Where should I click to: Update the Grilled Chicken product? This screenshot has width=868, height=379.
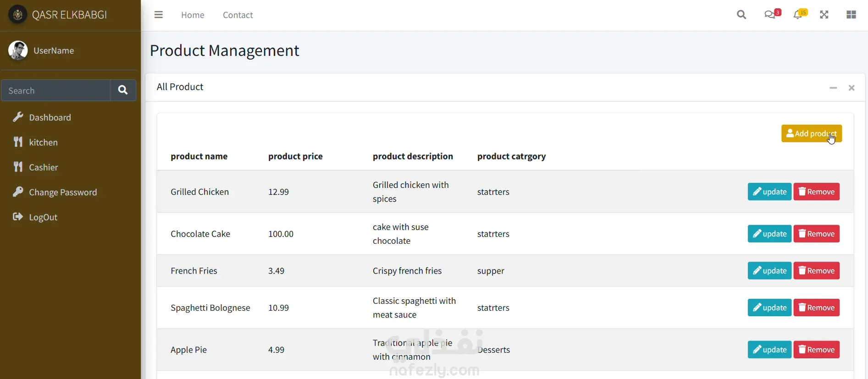point(769,192)
